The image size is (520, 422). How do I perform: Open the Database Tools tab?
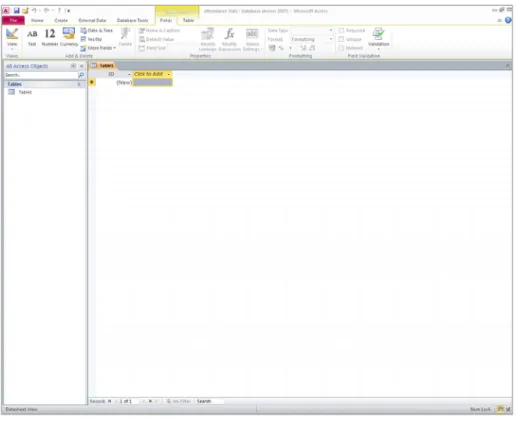click(132, 20)
